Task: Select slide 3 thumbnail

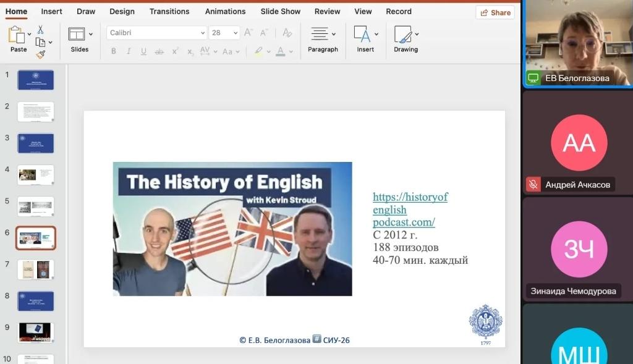Action: tap(35, 143)
